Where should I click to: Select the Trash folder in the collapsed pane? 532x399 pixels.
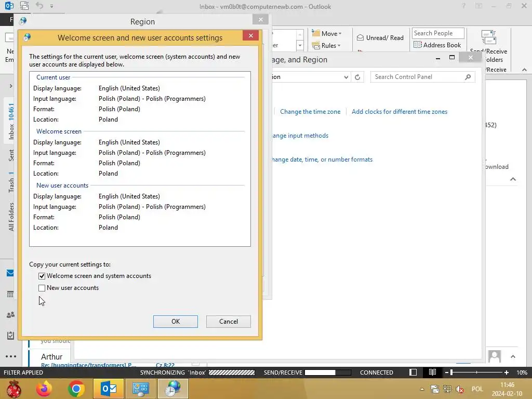(11, 182)
